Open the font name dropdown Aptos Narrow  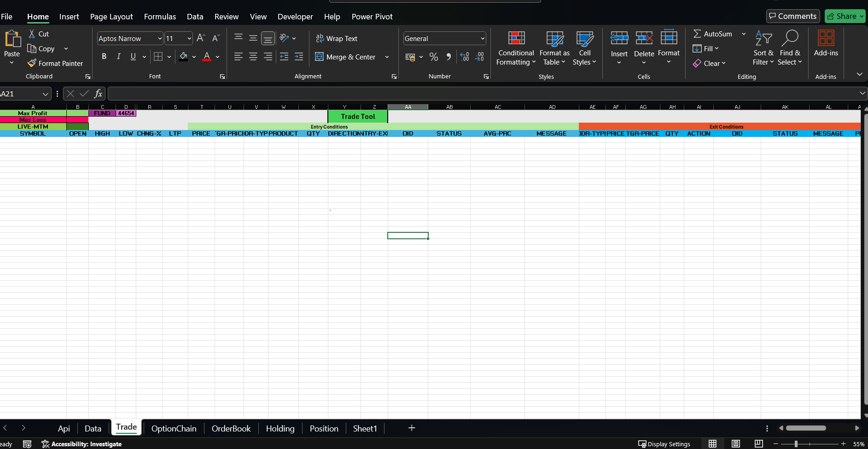160,38
